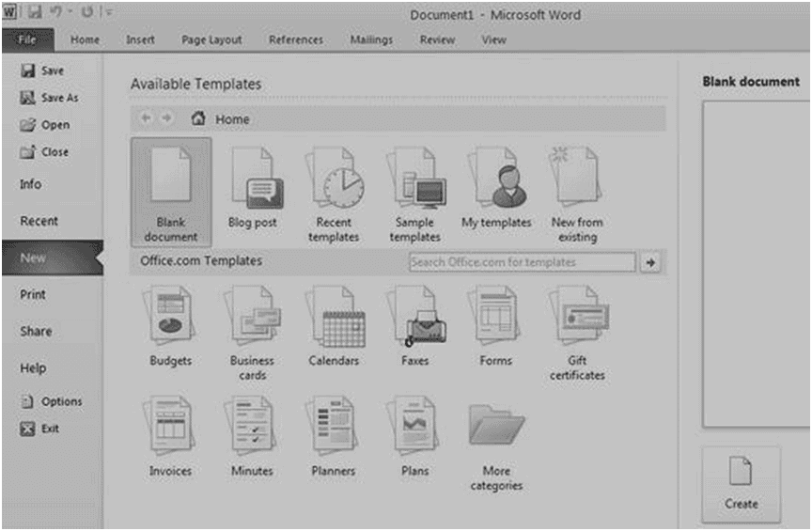Open the Mailings ribbon tab
Screen dimensions: 812x531
point(371,40)
